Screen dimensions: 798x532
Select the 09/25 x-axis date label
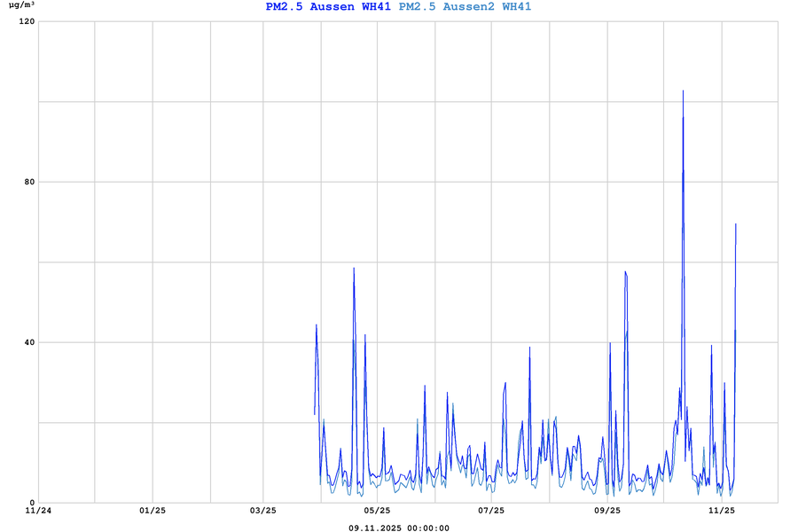click(607, 511)
